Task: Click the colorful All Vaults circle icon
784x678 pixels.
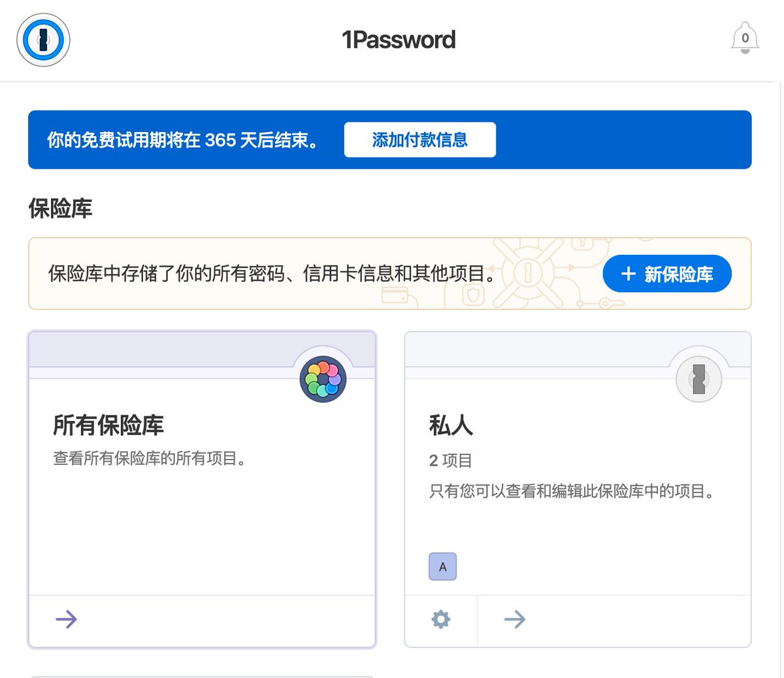Action: (323, 379)
